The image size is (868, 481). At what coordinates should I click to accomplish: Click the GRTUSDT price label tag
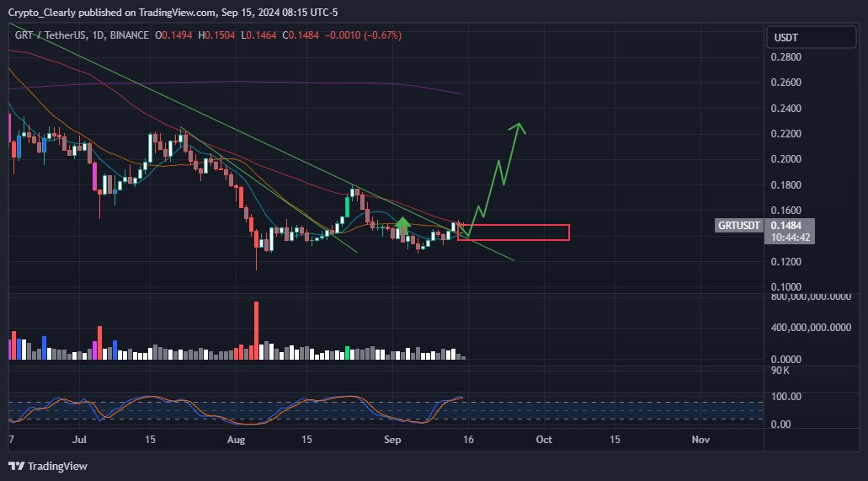tap(738, 226)
